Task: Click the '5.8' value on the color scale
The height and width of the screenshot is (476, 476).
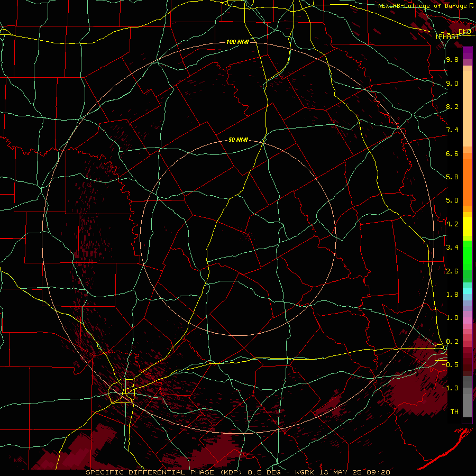Action: [452, 177]
